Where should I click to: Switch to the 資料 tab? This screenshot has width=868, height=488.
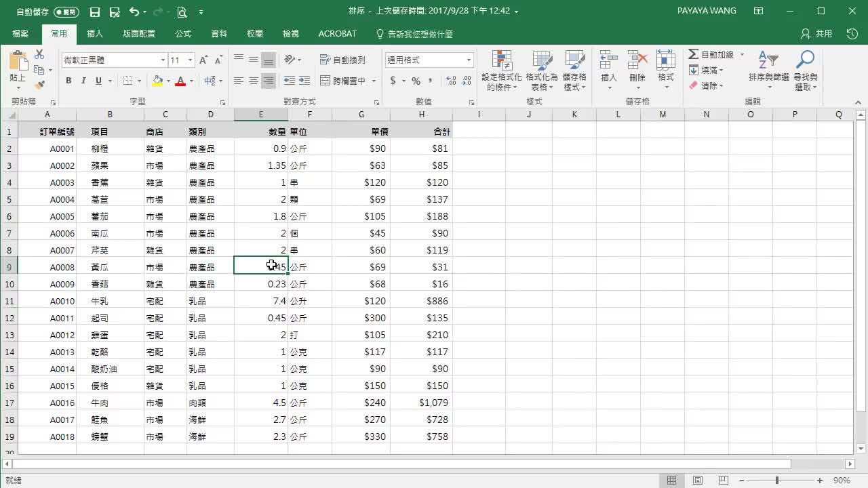[x=219, y=34]
